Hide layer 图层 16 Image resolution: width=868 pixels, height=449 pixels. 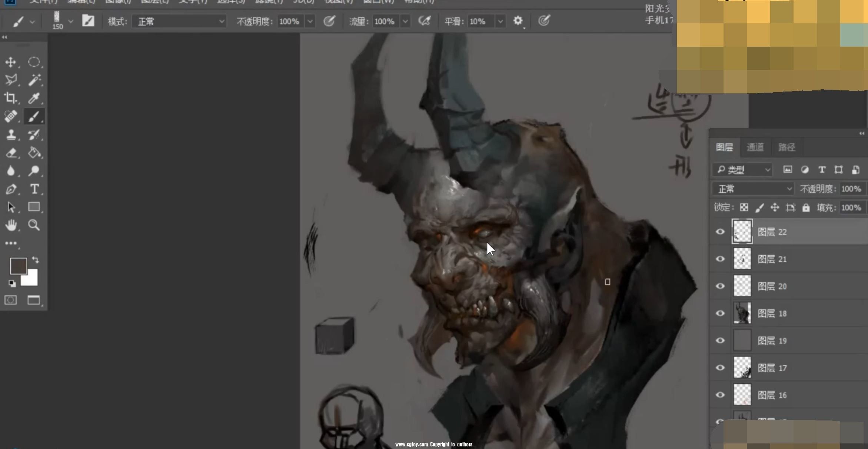(720, 395)
